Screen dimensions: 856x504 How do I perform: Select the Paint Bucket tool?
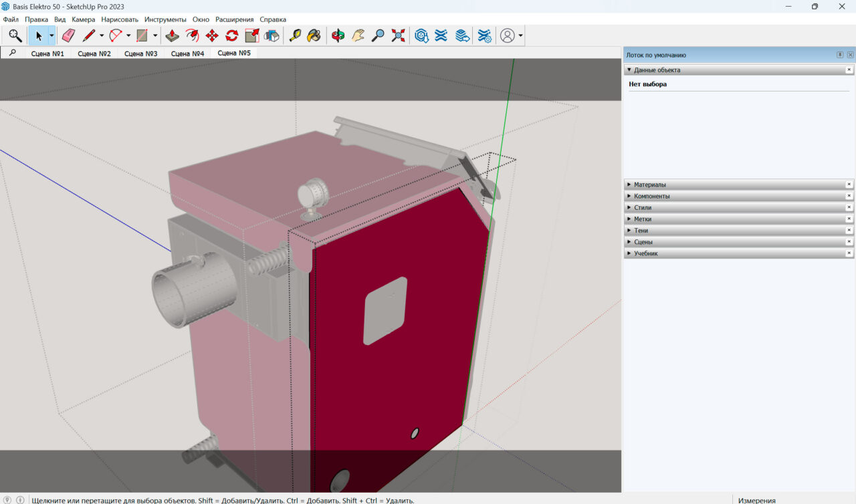[314, 36]
